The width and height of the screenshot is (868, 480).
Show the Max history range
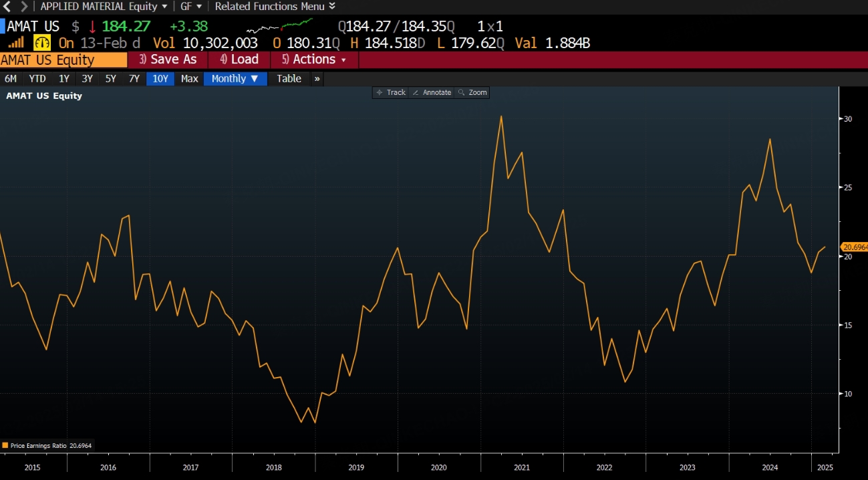(x=190, y=78)
